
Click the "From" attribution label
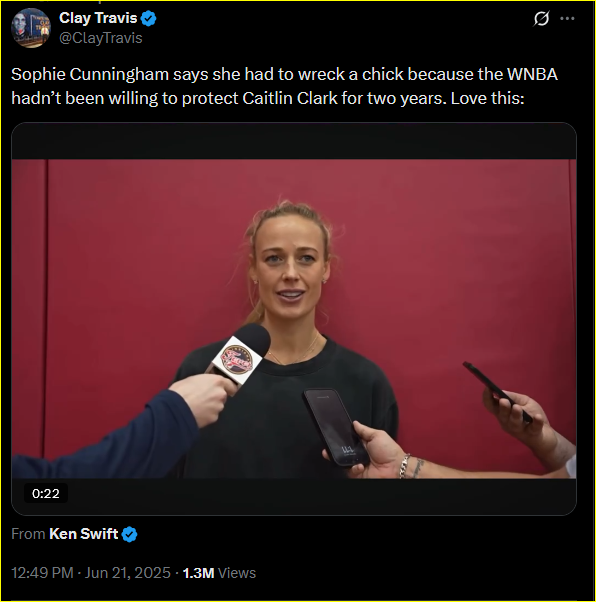(x=28, y=534)
